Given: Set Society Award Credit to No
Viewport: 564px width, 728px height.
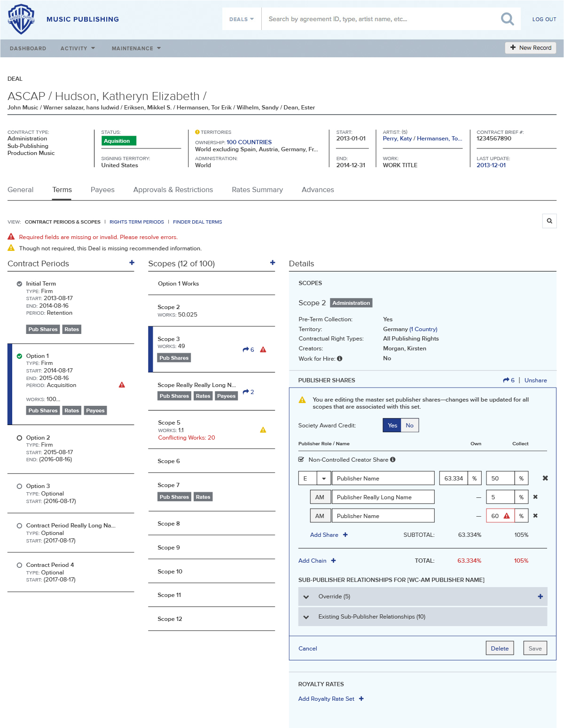Looking at the screenshot, I should 410,426.
